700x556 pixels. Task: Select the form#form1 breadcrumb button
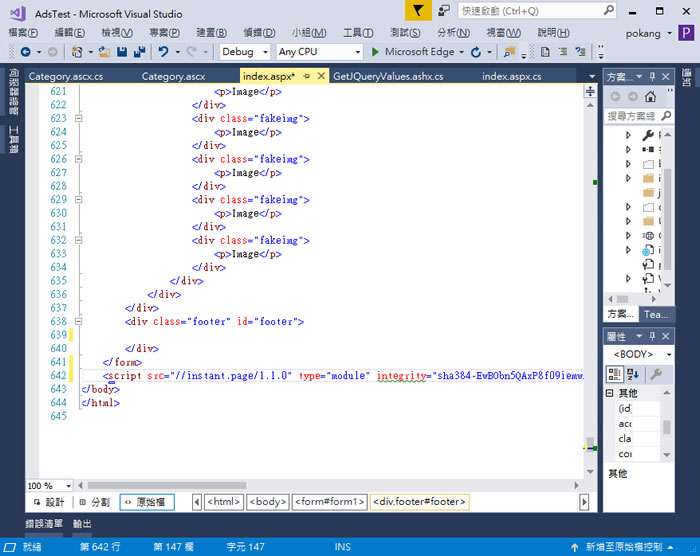tap(329, 502)
